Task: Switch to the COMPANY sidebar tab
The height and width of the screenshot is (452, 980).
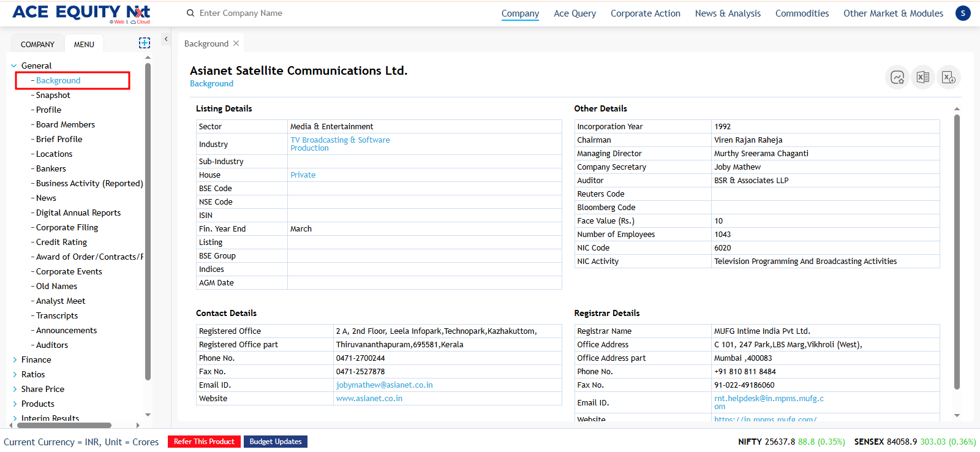Action: (x=37, y=44)
